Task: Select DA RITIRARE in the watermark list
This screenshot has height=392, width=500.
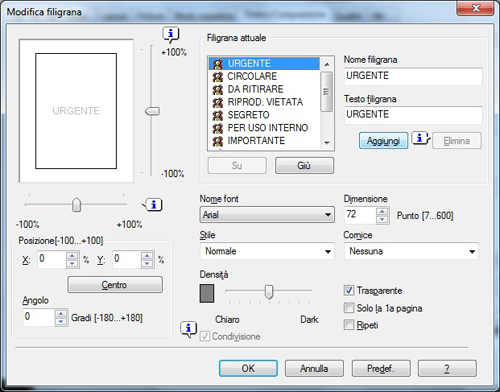Action: (x=264, y=89)
